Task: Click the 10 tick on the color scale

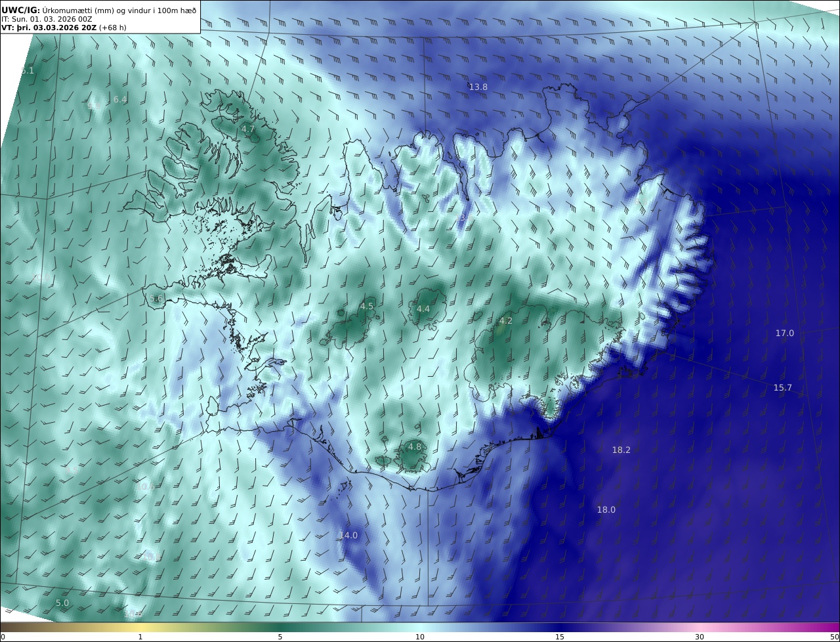Action: click(420, 637)
